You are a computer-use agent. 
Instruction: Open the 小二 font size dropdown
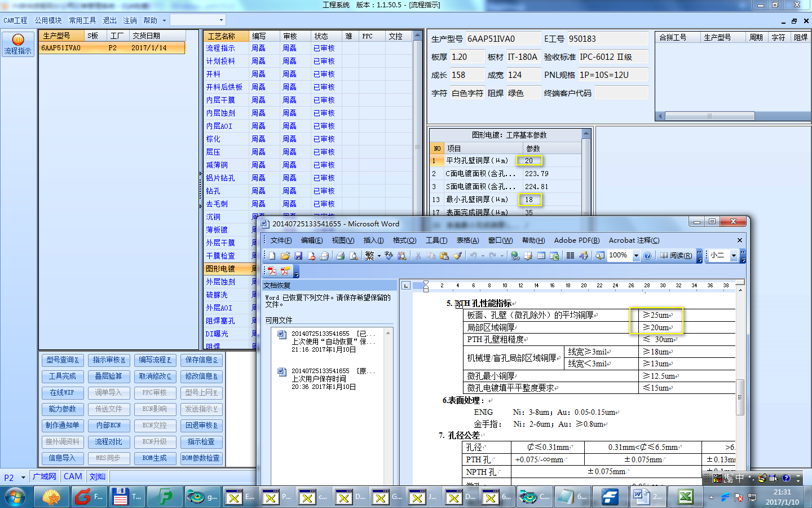coord(734,256)
